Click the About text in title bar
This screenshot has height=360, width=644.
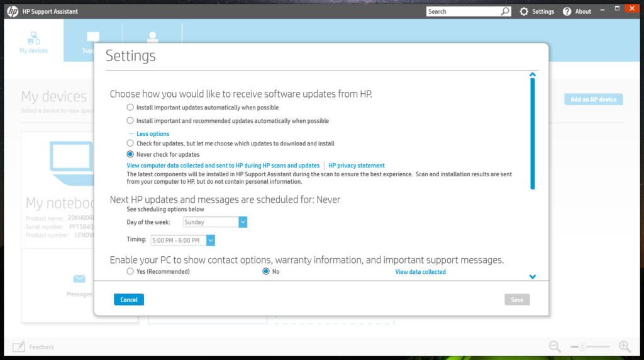(583, 11)
